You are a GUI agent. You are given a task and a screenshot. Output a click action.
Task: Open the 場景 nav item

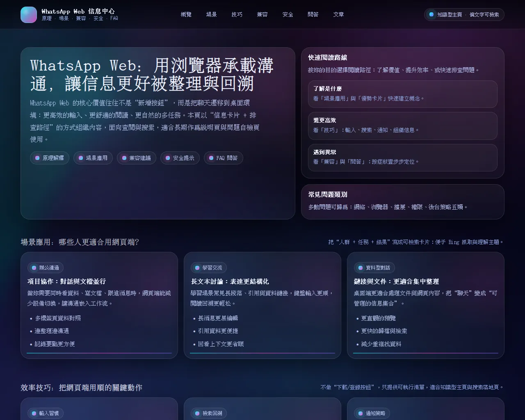[212, 14]
